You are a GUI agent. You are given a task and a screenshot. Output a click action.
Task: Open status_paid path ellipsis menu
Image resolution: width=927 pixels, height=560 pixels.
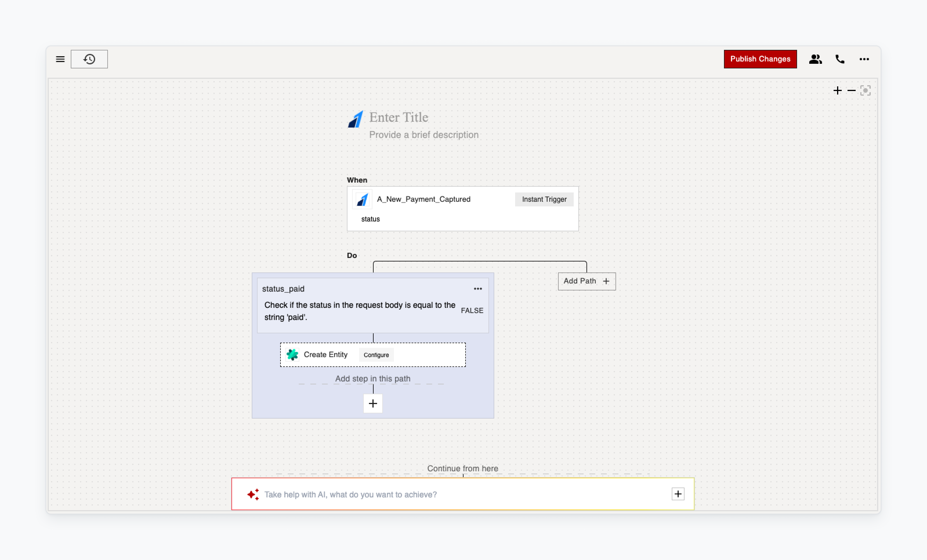(477, 289)
